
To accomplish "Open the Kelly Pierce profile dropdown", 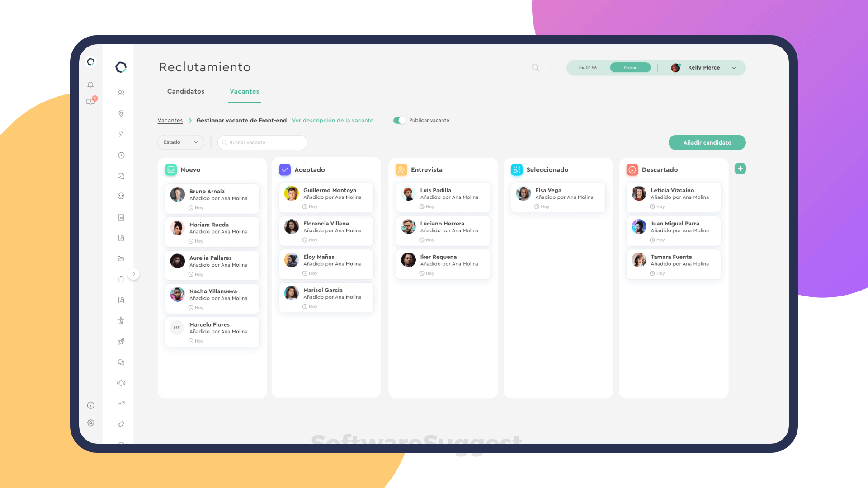I will pyautogui.click(x=703, y=67).
